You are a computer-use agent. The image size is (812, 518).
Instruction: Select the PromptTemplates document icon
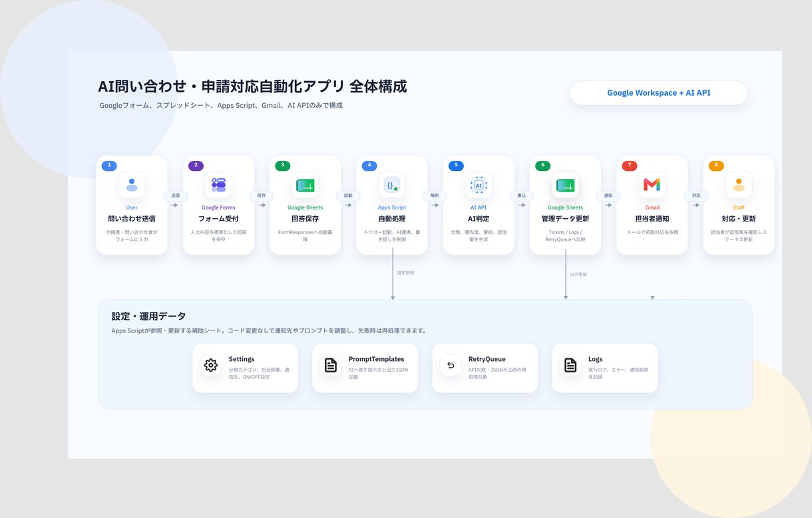coord(331,365)
